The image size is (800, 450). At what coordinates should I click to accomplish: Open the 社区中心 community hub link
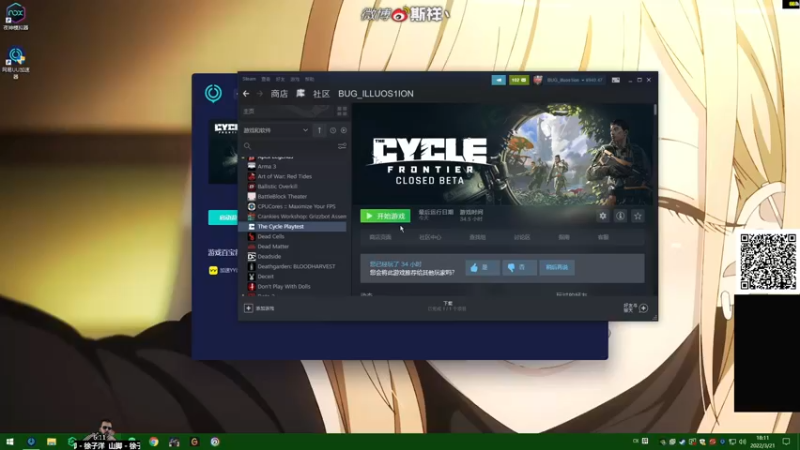[430, 237]
